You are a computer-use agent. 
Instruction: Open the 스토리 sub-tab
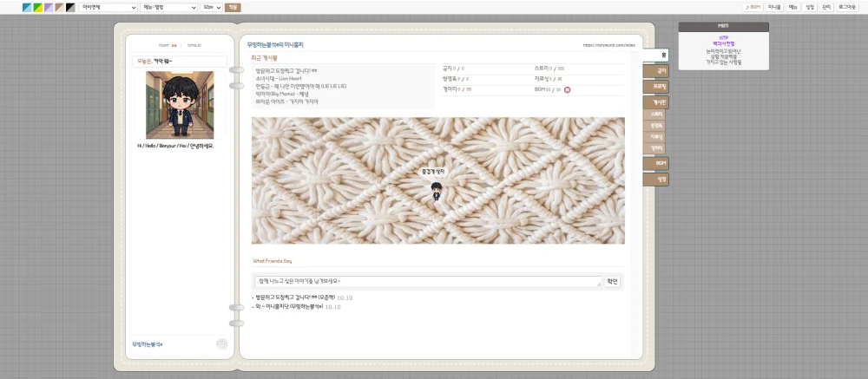point(654,114)
